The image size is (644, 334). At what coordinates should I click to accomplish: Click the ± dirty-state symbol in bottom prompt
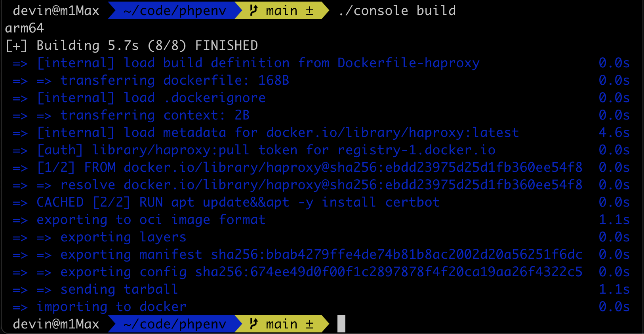click(309, 325)
